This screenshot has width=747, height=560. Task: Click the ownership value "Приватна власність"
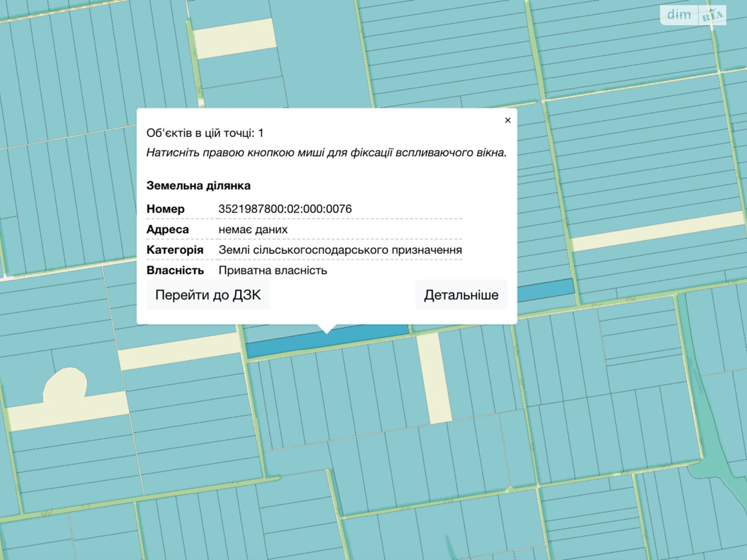273,271
